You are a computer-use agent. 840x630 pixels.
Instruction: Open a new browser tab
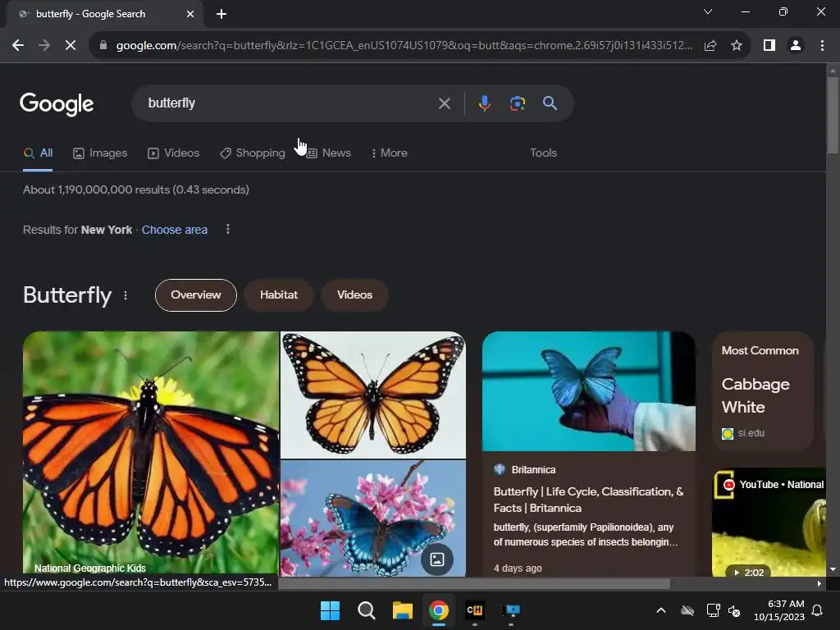click(x=221, y=14)
